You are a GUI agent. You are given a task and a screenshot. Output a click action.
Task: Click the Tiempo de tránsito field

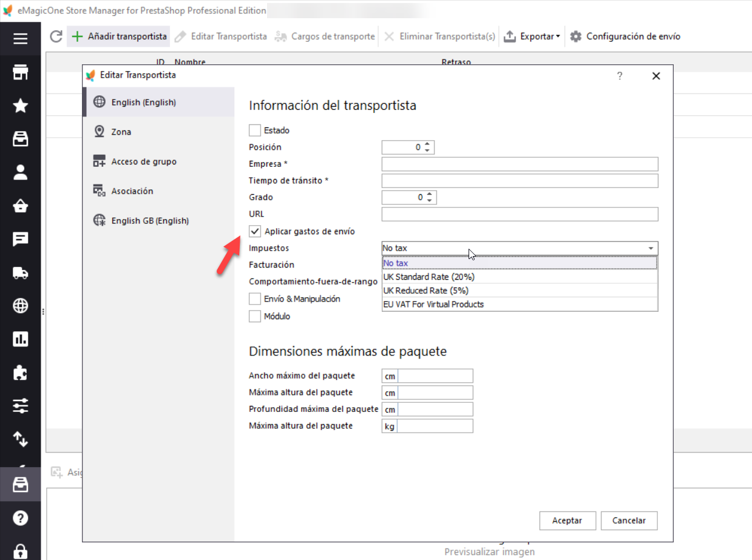point(520,181)
